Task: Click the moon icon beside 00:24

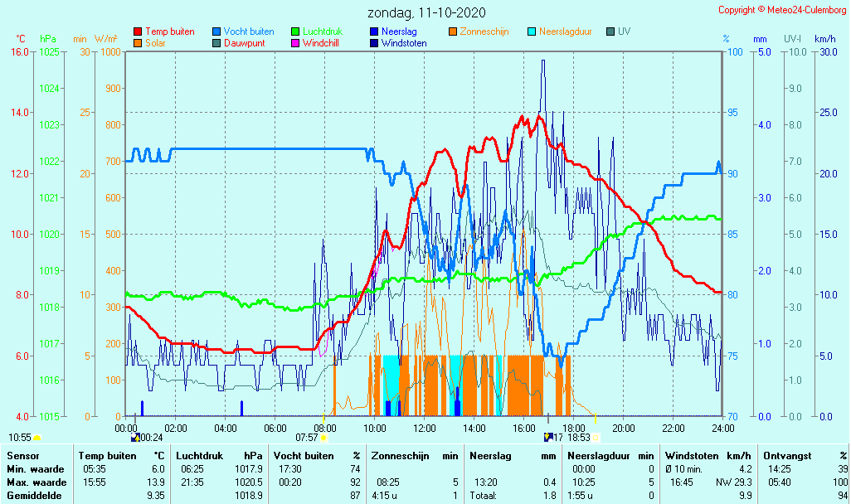Action: click(x=135, y=437)
